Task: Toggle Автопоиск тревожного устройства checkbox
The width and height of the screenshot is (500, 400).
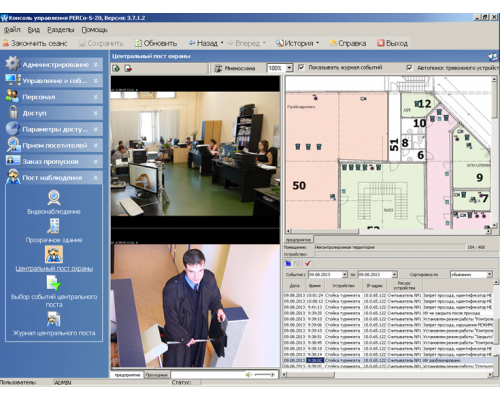Action: click(x=409, y=68)
